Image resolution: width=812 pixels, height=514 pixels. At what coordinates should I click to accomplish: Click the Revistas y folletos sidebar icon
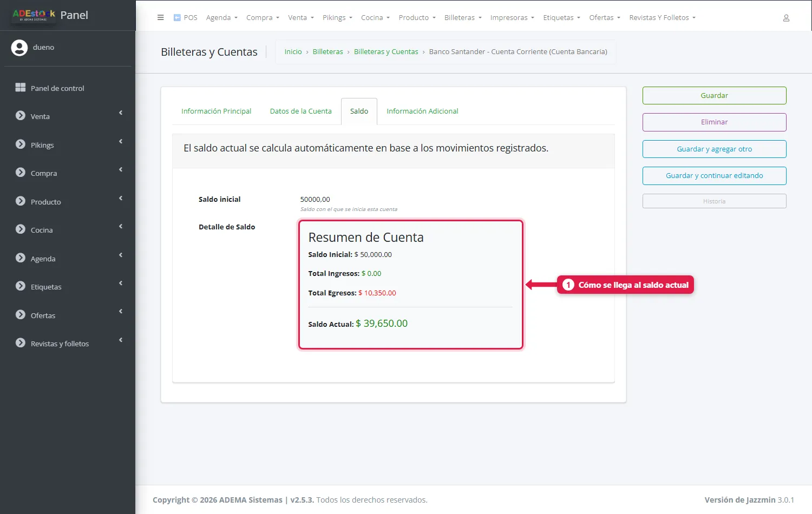(x=21, y=343)
